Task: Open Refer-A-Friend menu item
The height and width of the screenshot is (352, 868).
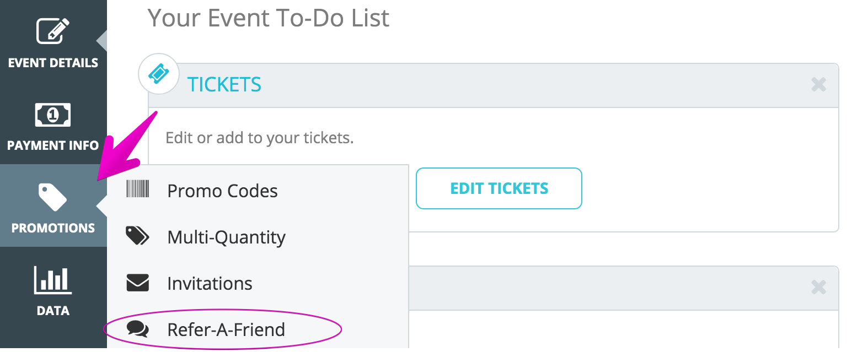Action: tap(226, 329)
